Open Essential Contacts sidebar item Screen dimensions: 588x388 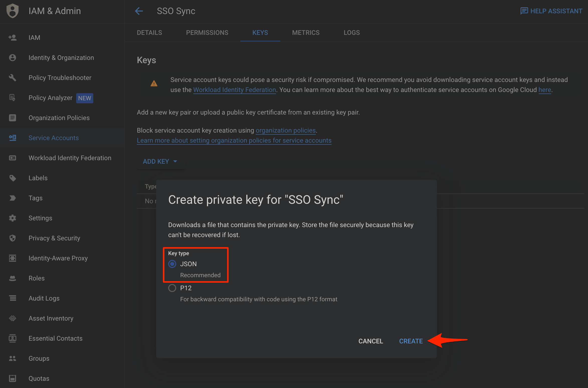(x=62, y=338)
